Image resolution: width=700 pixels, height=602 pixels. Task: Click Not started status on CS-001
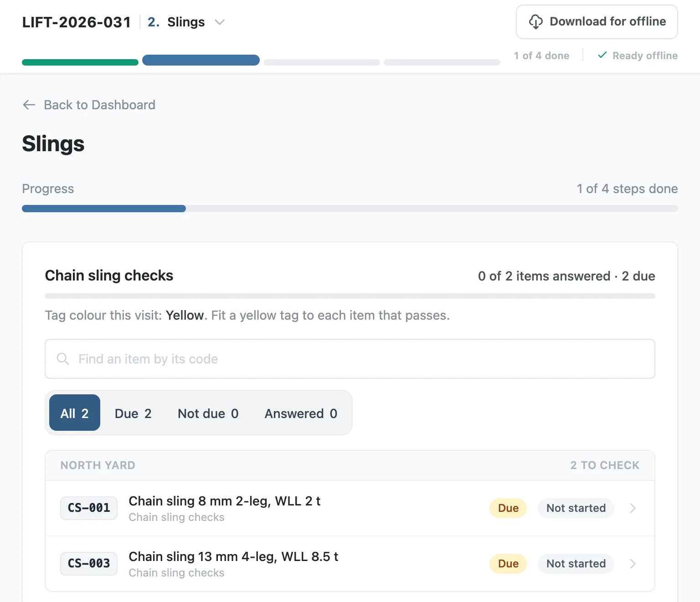tap(576, 508)
